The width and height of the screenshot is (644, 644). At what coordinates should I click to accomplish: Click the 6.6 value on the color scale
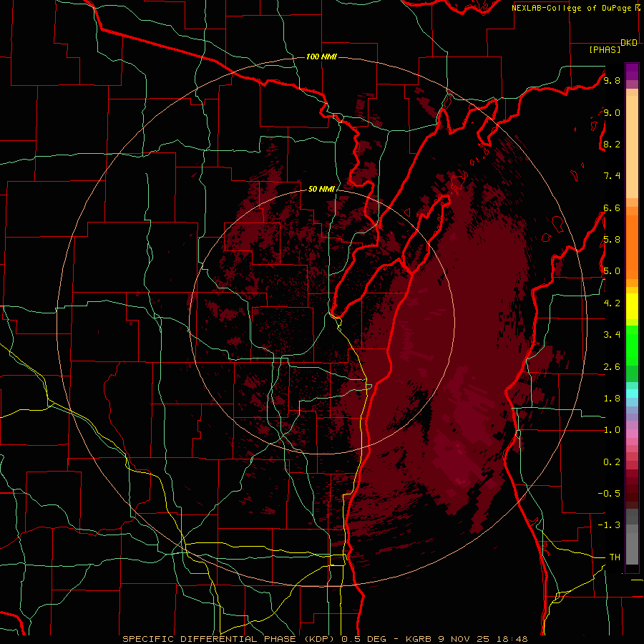click(x=612, y=208)
